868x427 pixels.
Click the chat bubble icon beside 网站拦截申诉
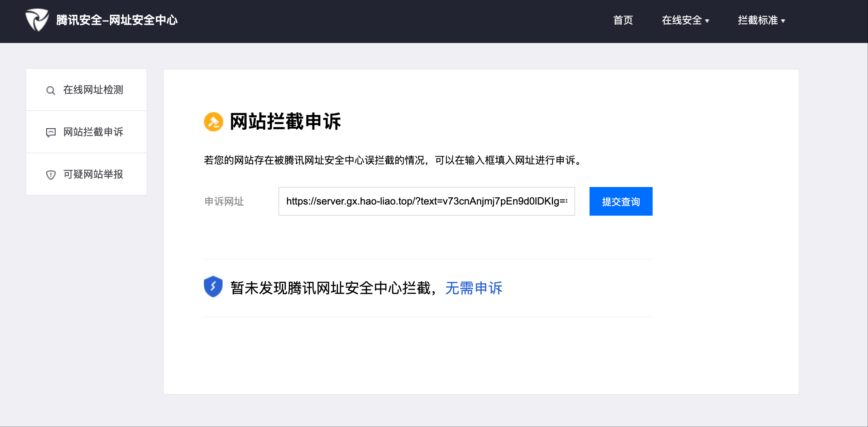click(51, 133)
